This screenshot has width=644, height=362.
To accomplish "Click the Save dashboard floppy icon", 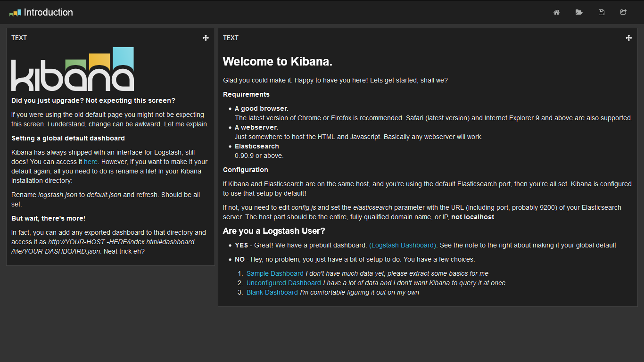I will [x=601, y=12].
